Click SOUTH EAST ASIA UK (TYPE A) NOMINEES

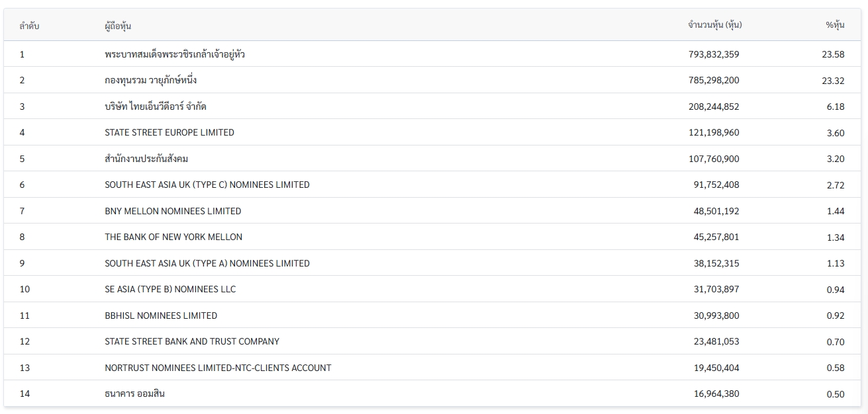coord(207,263)
